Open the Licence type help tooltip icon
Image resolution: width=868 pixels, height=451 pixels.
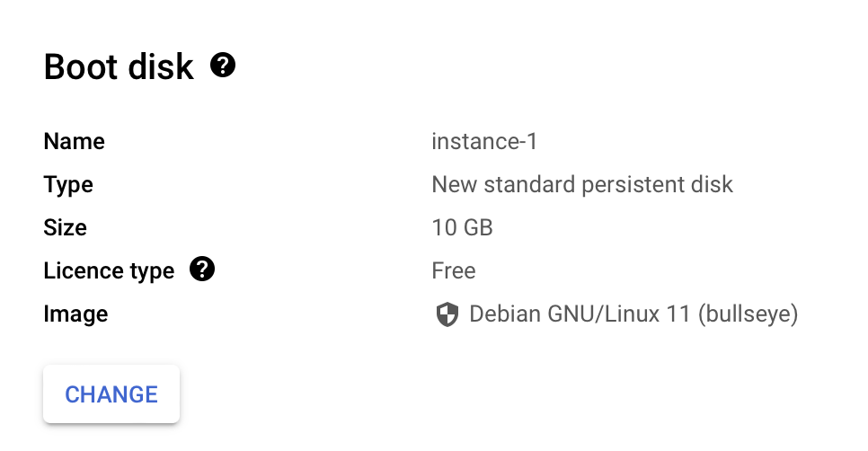pyautogui.click(x=203, y=270)
